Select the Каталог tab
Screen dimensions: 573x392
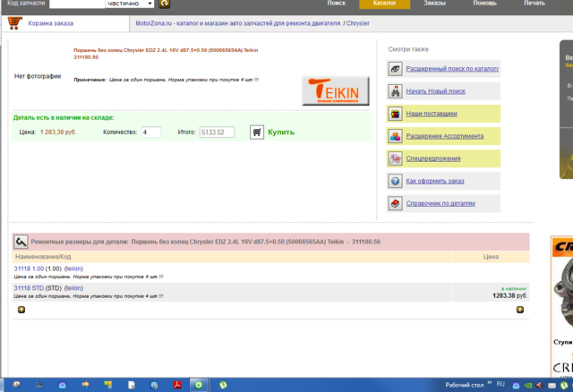click(385, 4)
